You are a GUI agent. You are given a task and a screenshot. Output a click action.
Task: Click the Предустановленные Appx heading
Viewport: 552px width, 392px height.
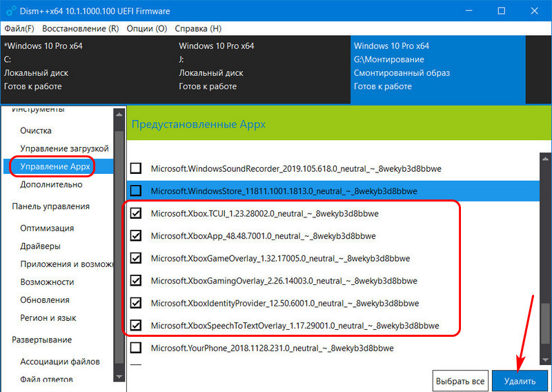[198, 124]
